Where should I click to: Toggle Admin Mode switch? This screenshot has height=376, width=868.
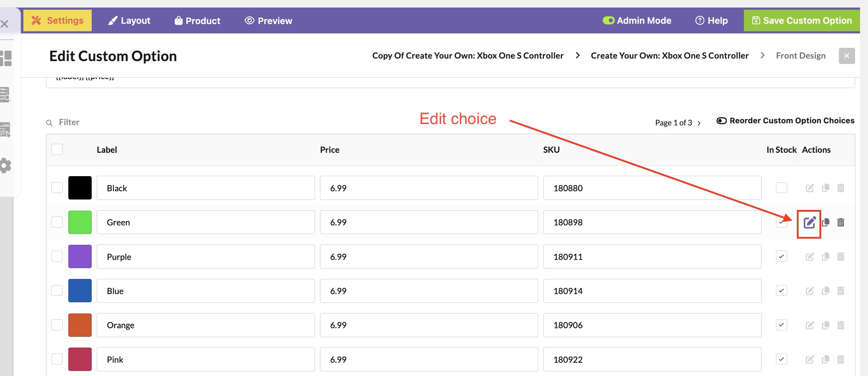[608, 20]
